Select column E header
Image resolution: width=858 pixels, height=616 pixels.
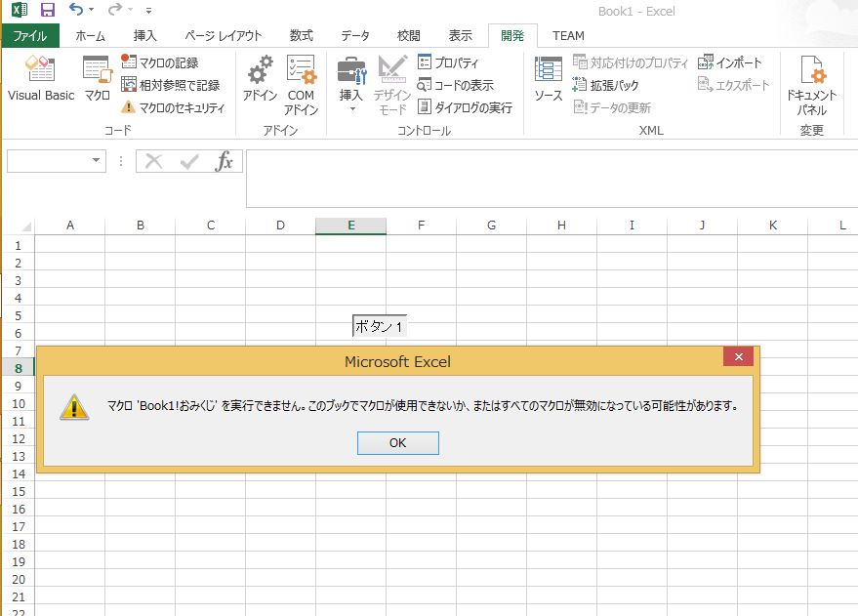pyautogui.click(x=350, y=226)
